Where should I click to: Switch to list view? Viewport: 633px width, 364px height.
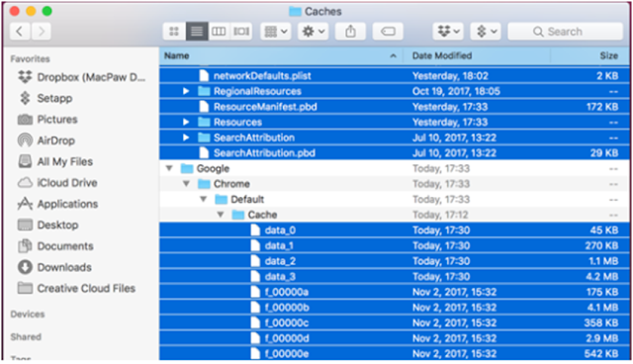(197, 31)
